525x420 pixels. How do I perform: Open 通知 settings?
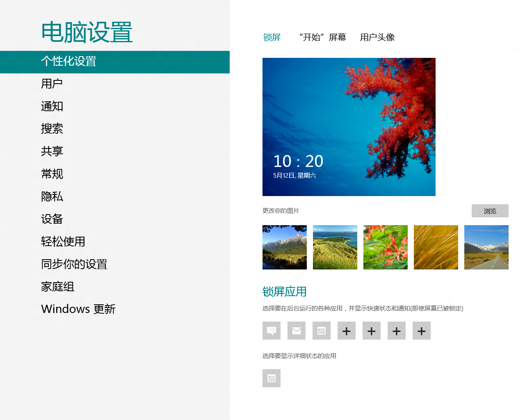coord(115,106)
